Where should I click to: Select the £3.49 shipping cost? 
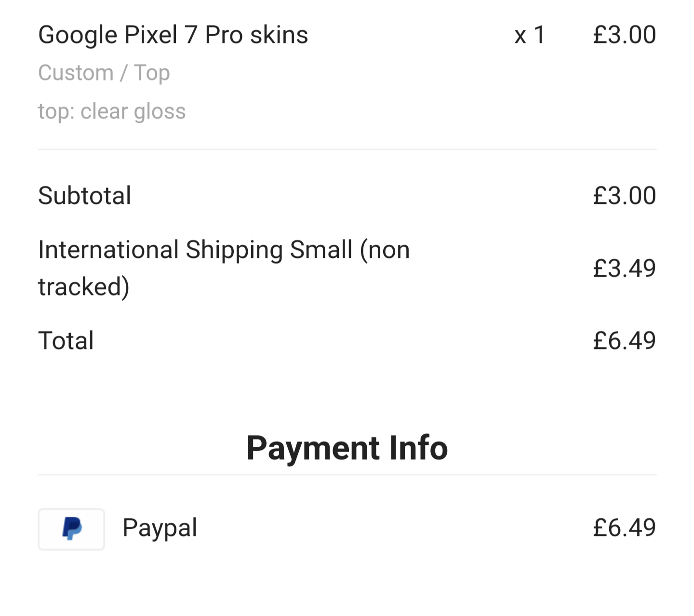pyautogui.click(x=624, y=268)
